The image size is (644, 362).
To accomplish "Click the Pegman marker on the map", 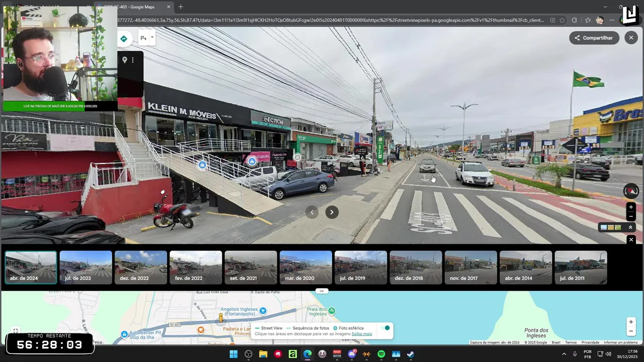I will 220,317.
